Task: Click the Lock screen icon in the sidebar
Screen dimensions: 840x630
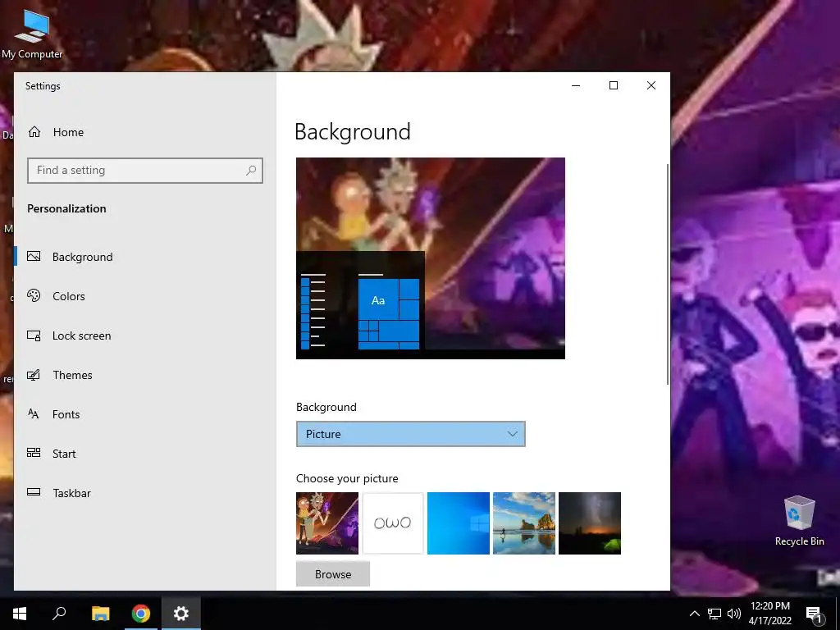Action: (34, 336)
